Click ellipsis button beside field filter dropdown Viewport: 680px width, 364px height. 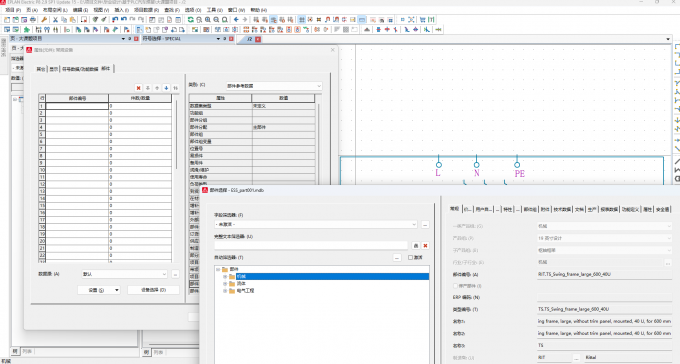(425, 224)
